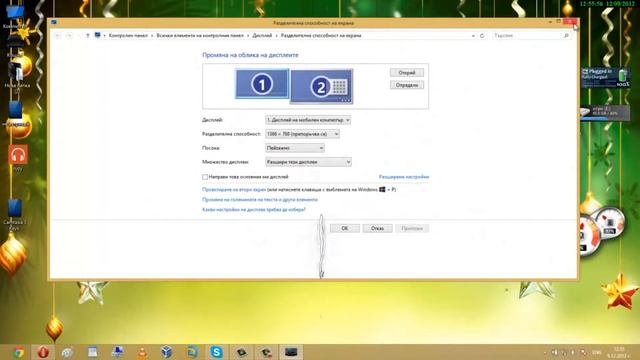Tick the make-this-my-main-display checkbox

[205, 177]
